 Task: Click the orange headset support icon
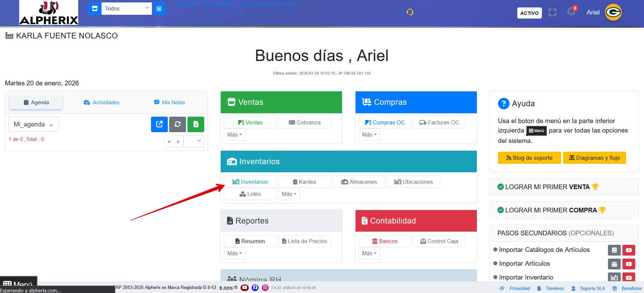[x=410, y=12]
